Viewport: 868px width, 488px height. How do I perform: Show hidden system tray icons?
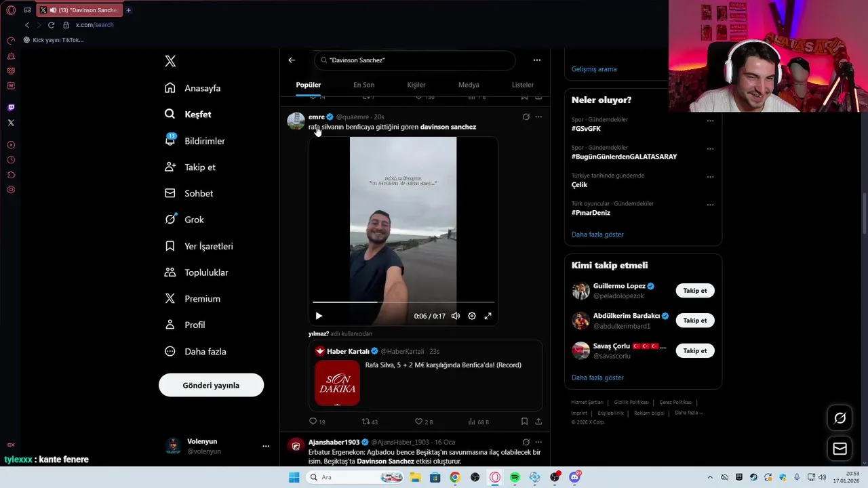pos(710,477)
